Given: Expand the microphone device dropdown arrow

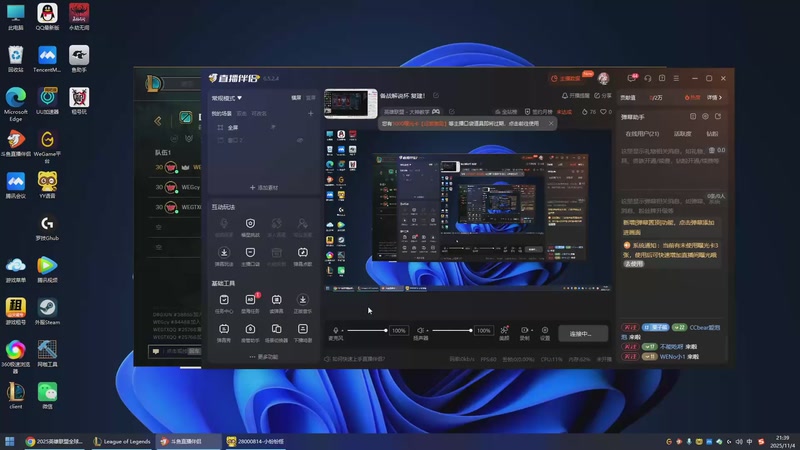Looking at the screenshot, I should pos(342,331).
